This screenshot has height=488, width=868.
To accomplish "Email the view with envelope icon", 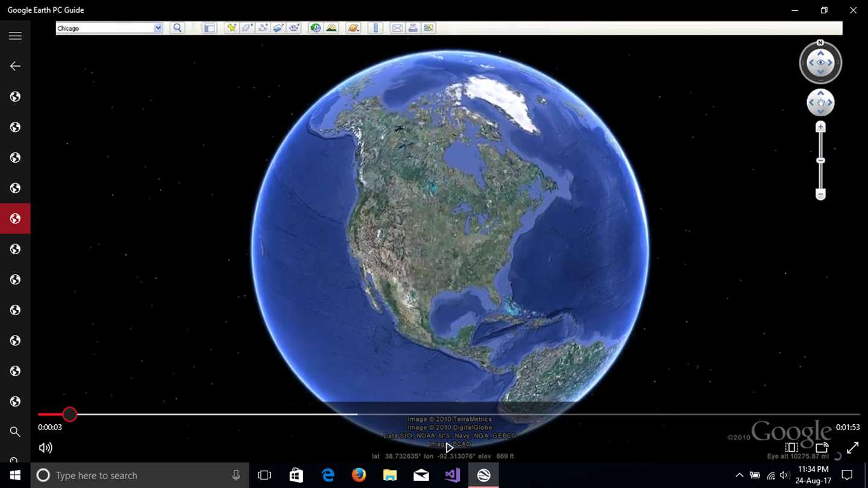I will [397, 28].
